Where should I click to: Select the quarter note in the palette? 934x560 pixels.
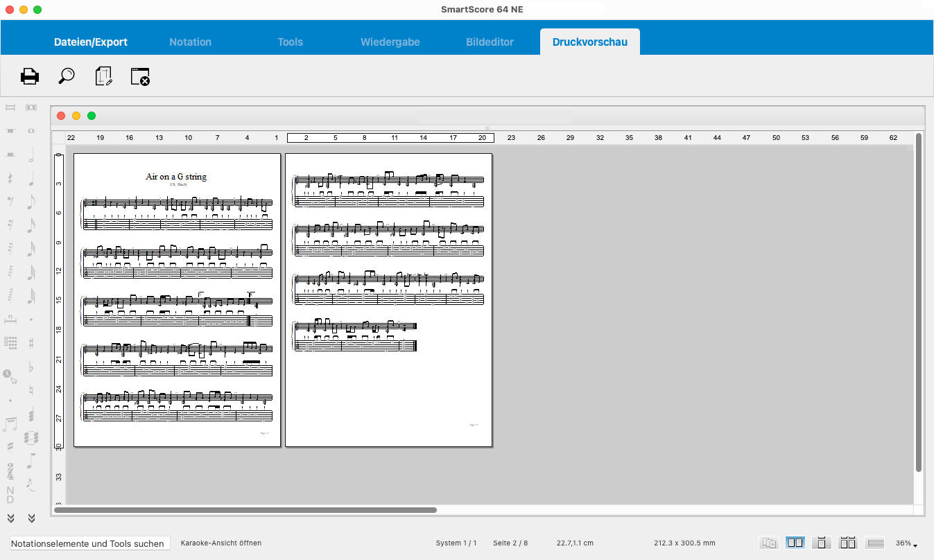point(31,180)
